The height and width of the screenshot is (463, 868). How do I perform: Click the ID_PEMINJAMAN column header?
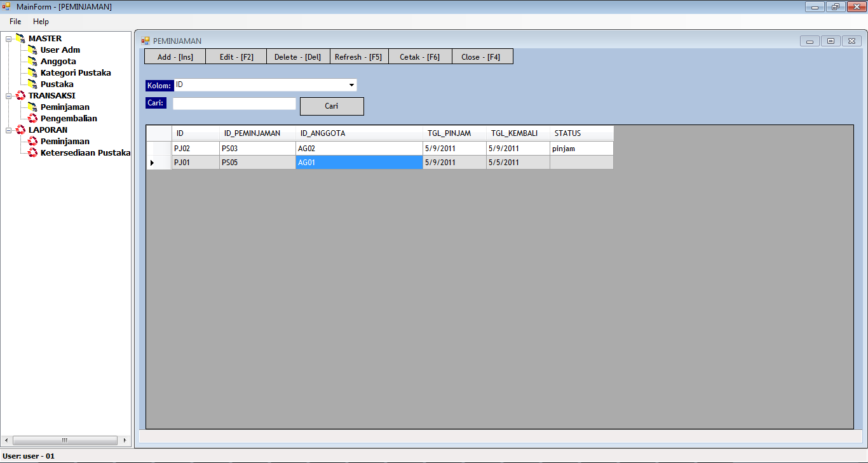point(257,133)
